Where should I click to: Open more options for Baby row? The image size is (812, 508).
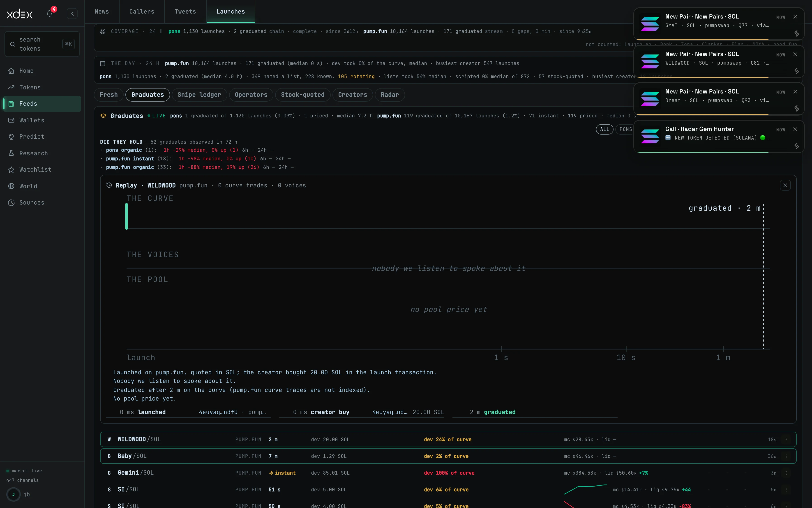(x=786, y=456)
